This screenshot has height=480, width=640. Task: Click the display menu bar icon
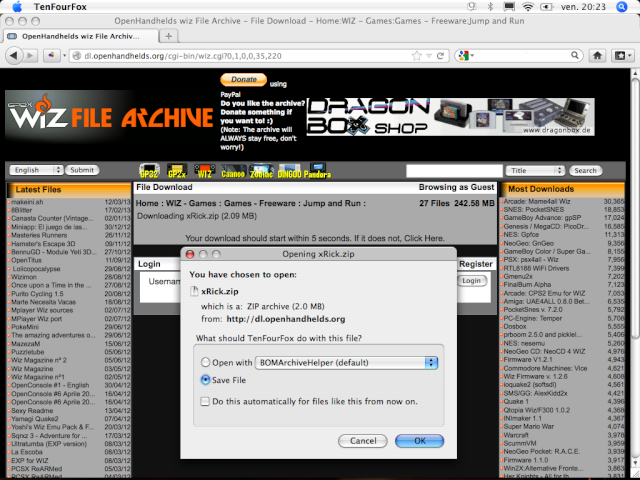509,7
